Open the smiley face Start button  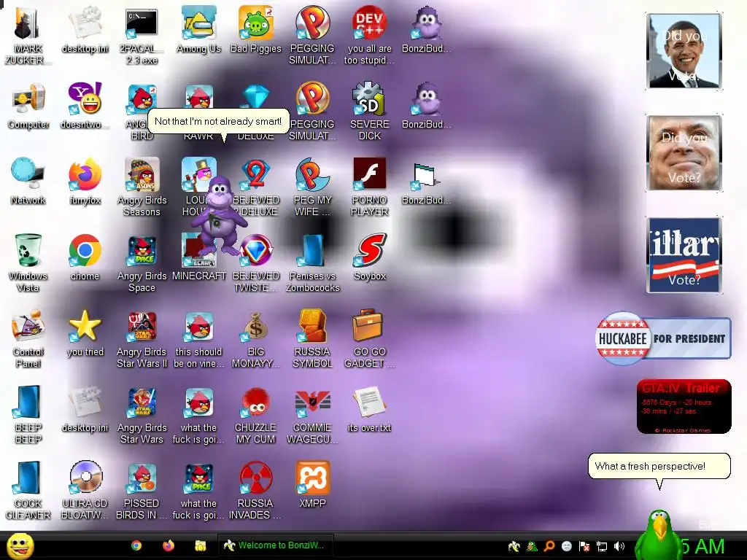tap(20, 546)
